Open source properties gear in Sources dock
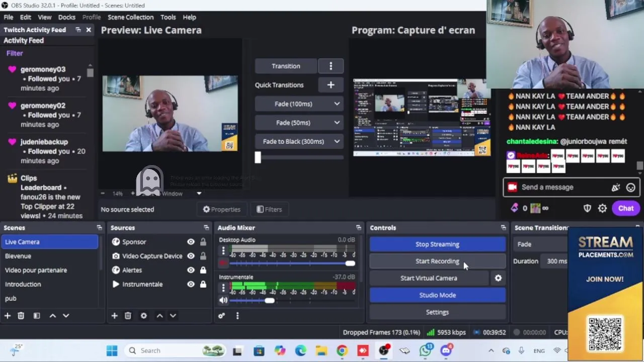This screenshot has width=644, height=362. point(143,316)
